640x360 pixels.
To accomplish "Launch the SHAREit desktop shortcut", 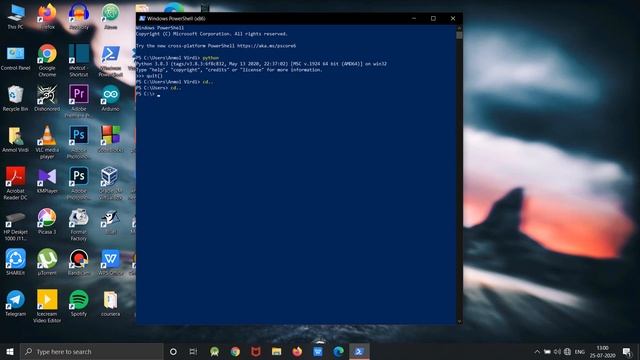I will (16, 262).
